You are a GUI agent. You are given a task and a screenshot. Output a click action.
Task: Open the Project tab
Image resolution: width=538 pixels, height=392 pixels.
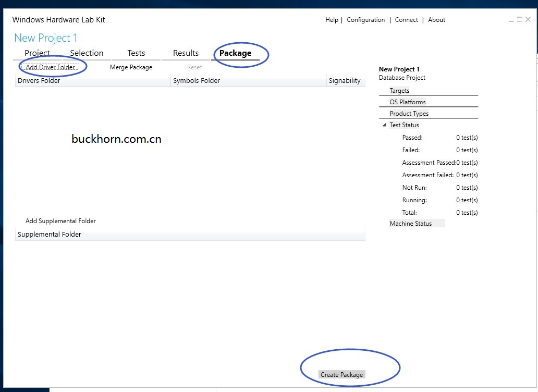coord(37,53)
